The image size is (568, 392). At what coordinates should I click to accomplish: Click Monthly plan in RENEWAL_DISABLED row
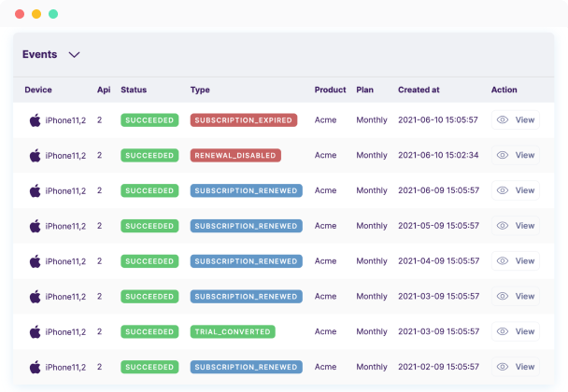(372, 155)
